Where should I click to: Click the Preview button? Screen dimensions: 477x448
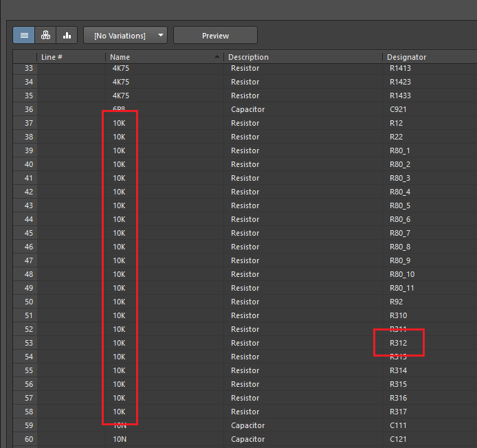[x=215, y=35]
